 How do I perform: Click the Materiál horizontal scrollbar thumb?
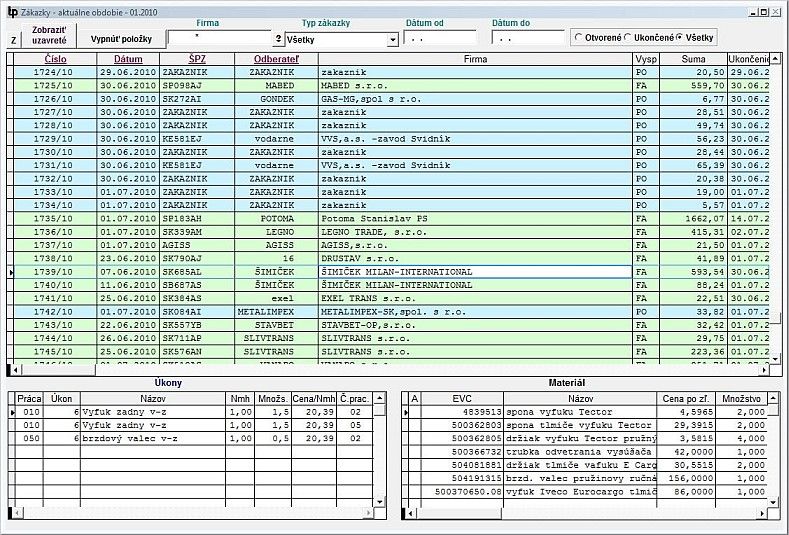[x=459, y=513]
